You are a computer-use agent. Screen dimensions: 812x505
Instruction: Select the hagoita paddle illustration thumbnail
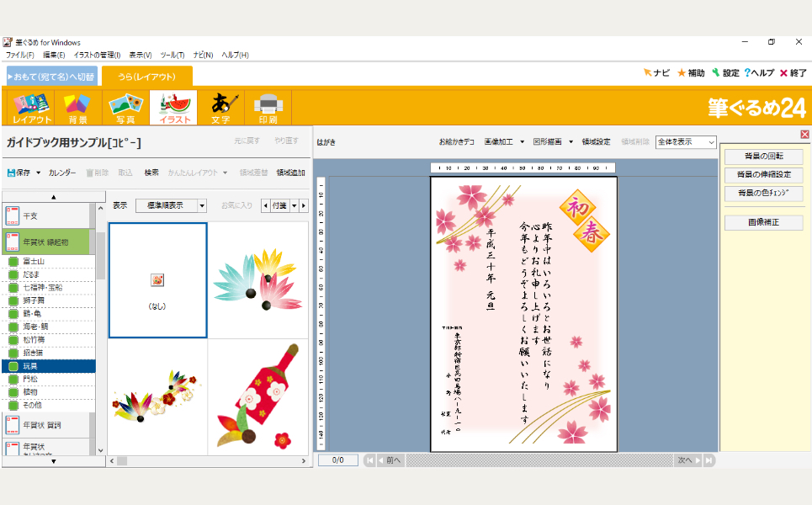tap(257, 397)
